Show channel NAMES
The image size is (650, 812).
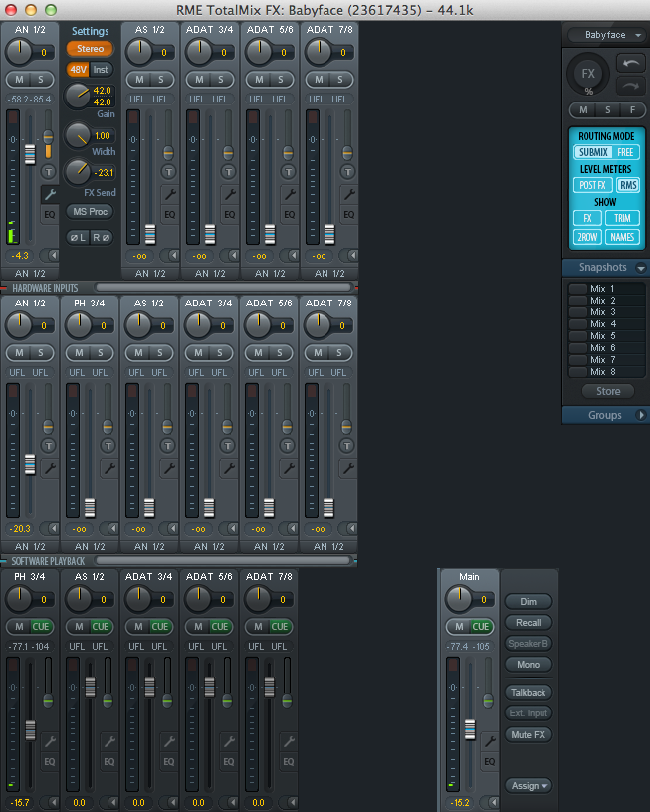(x=622, y=237)
